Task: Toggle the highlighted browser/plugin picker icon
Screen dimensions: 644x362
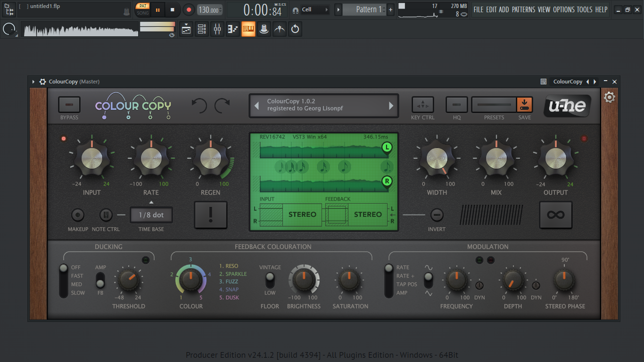Action: [248, 29]
